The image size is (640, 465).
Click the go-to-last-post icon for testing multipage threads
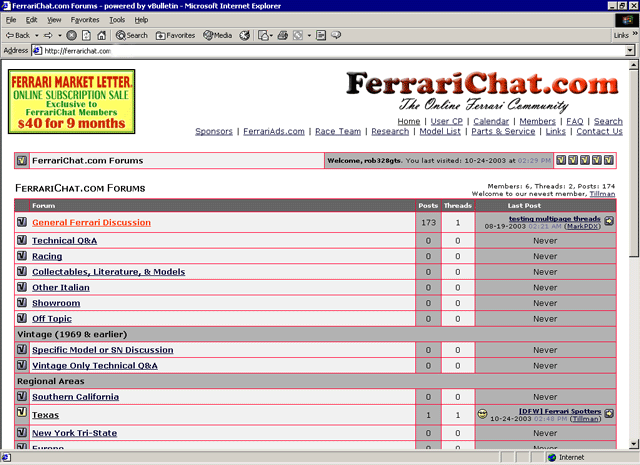point(609,221)
